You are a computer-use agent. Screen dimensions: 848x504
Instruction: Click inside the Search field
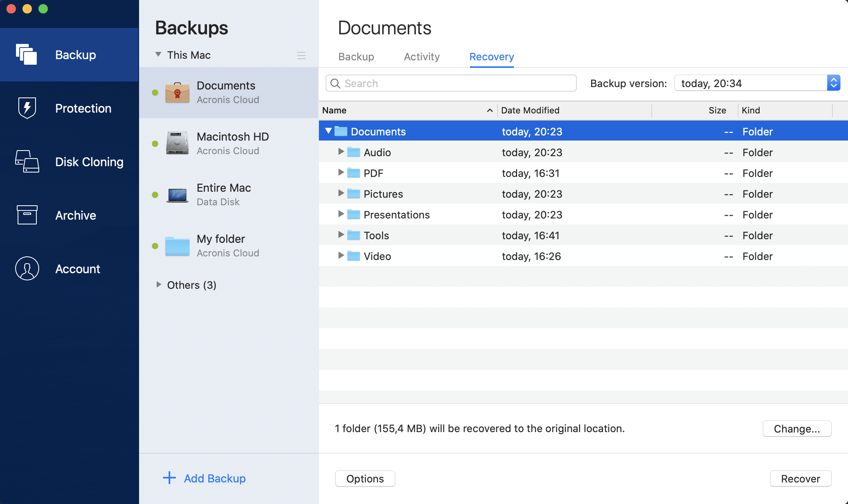pos(450,83)
